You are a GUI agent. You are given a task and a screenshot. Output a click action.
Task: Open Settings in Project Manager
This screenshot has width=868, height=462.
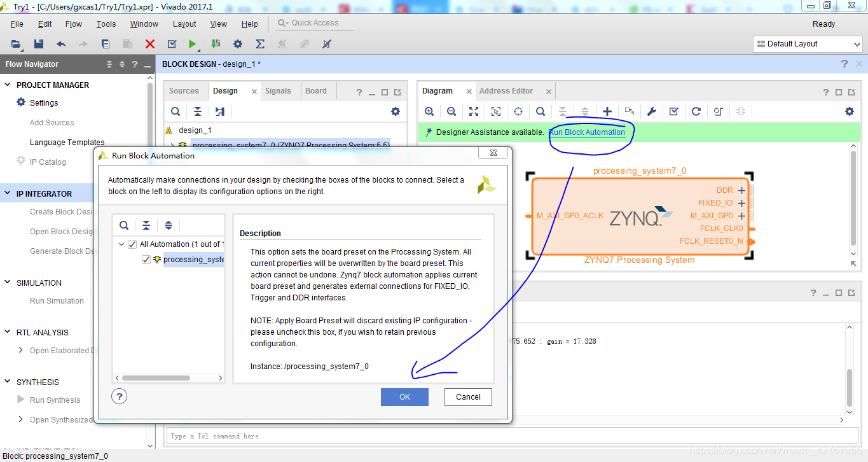coord(44,102)
